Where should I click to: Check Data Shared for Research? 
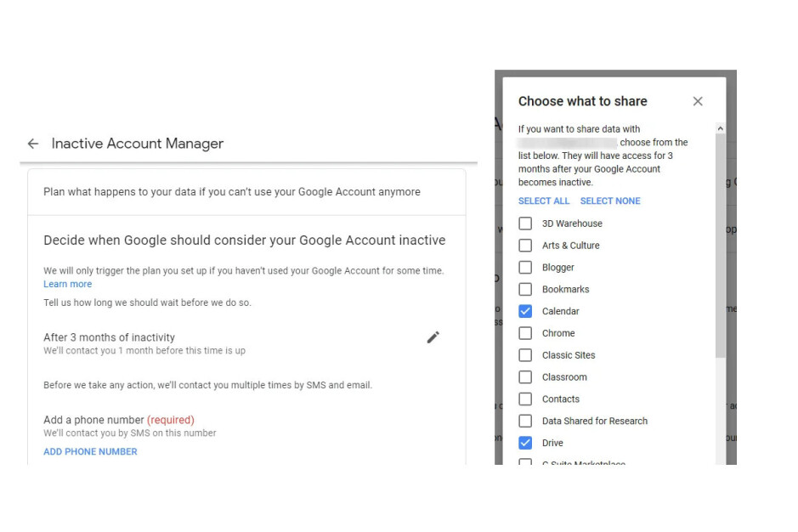[525, 421]
